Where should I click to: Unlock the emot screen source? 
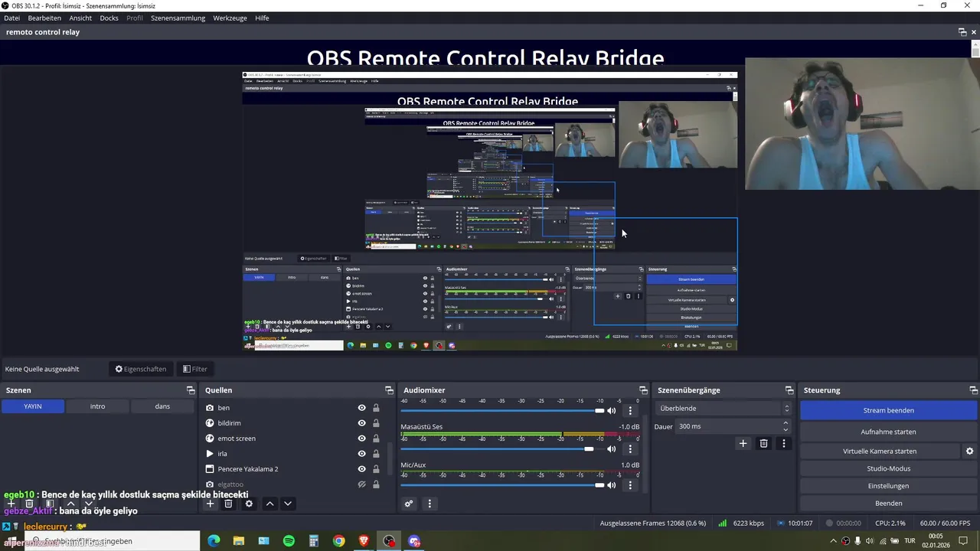click(376, 439)
